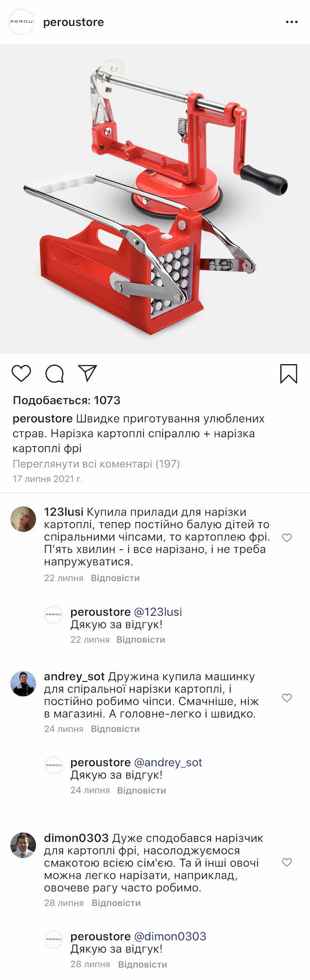
Task: Open the red potato cutter product photo
Action: [x=155, y=199]
